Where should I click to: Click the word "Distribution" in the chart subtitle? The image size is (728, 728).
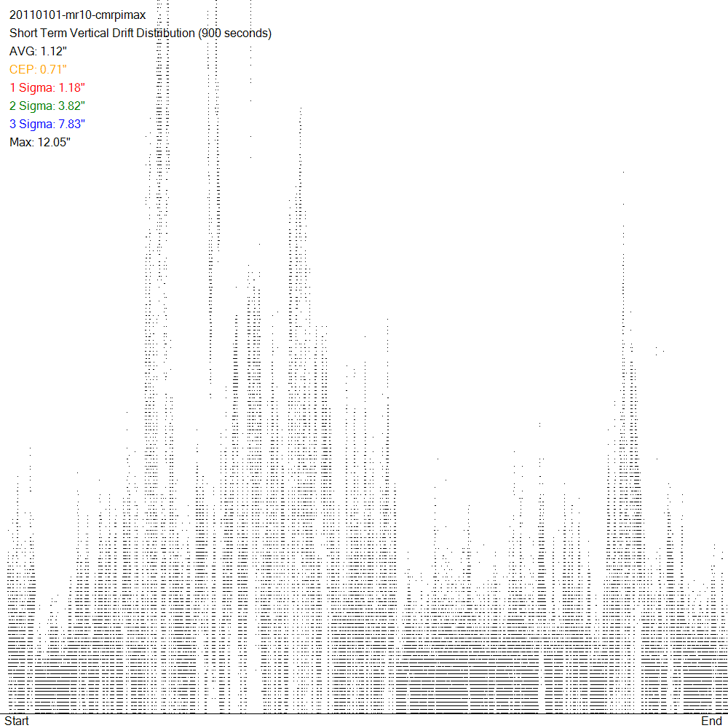point(167,33)
